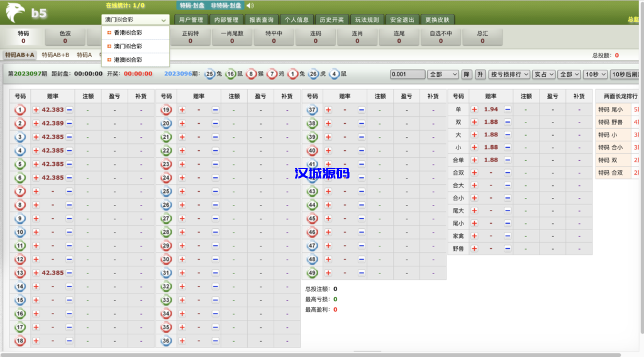The height and width of the screenshot is (357, 644).
Task: Click the minus icon for 尾大 row
Action: tap(508, 211)
